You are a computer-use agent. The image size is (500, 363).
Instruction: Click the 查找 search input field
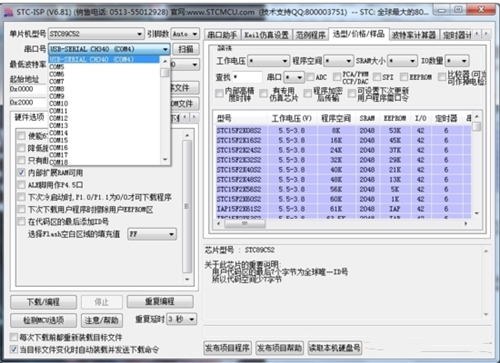247,77
